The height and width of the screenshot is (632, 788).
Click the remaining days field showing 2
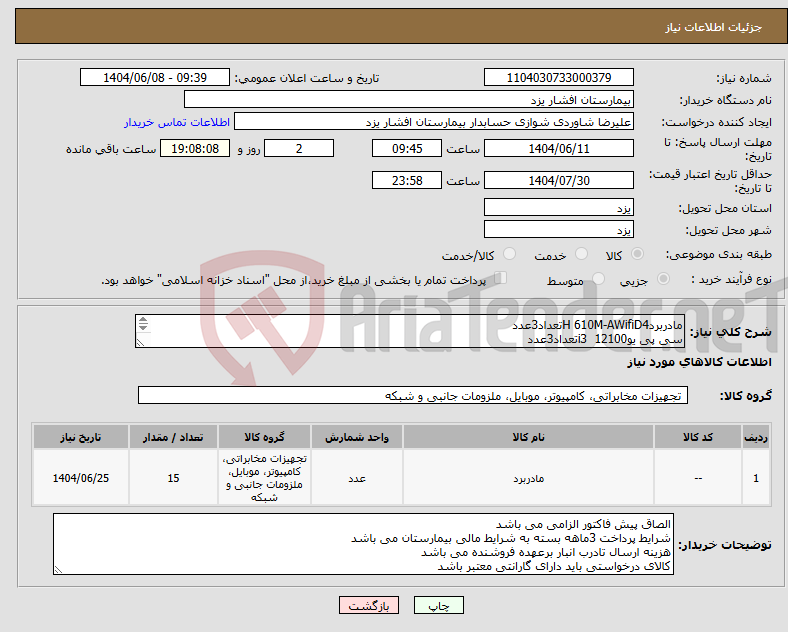click(299, 149)
